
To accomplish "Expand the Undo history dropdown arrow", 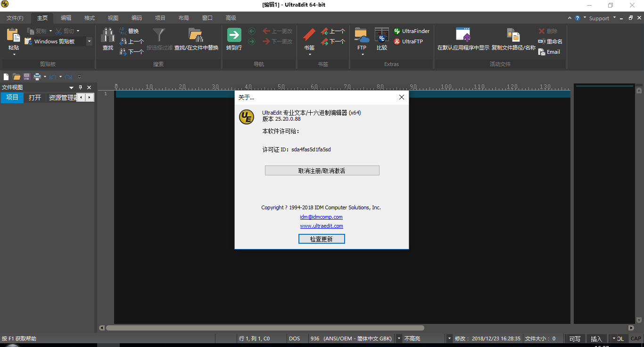I will pyautogui.click(x=60, y=76).
